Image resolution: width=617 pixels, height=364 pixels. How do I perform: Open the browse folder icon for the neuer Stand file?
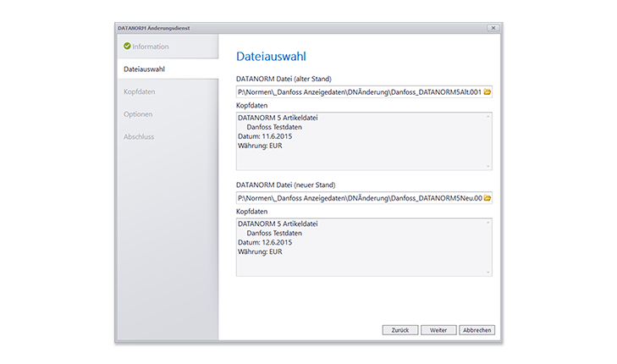488,198
